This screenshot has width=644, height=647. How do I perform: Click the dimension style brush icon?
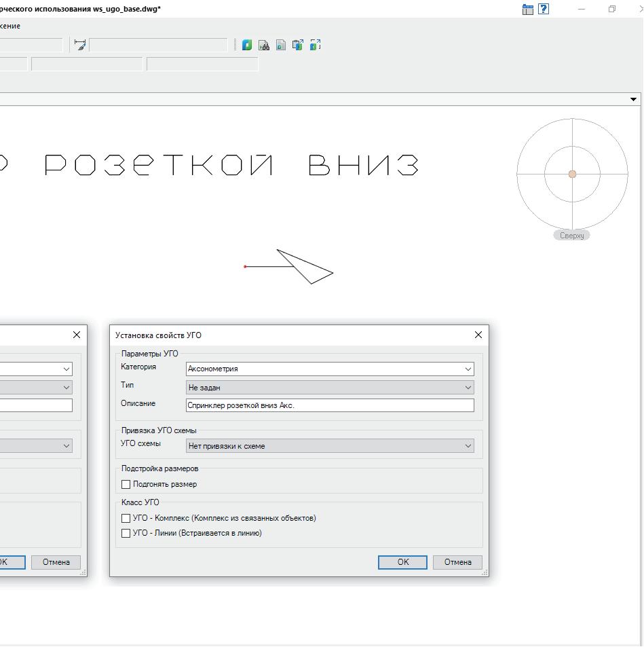79,45
